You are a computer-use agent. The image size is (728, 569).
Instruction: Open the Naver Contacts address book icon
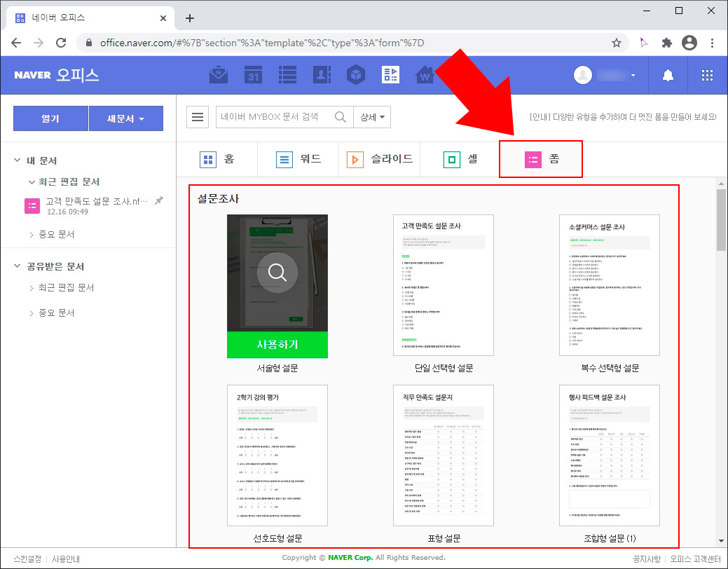[322, 75]
